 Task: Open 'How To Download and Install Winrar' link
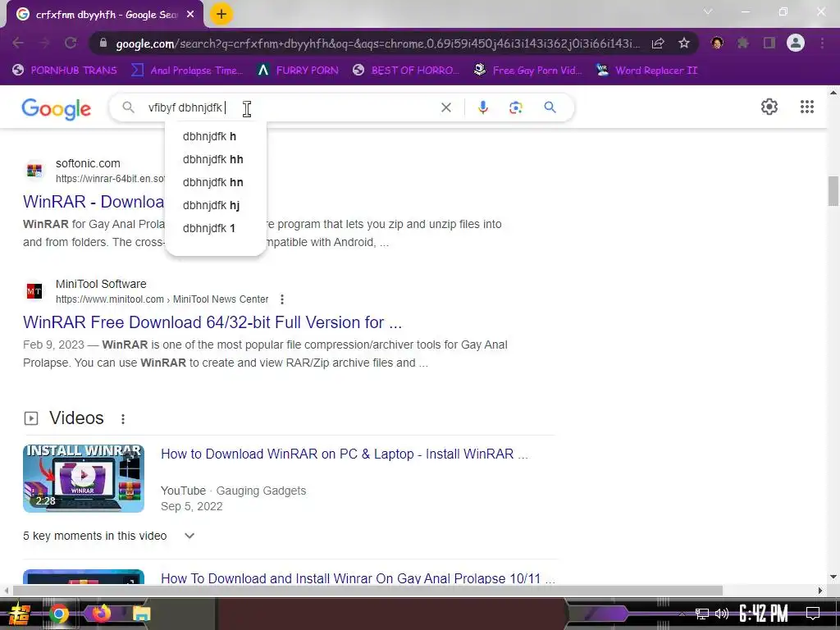point(358,578)
